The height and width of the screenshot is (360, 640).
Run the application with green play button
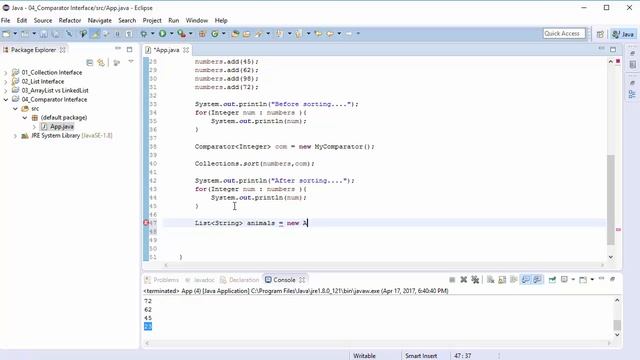tap(162, 34)
